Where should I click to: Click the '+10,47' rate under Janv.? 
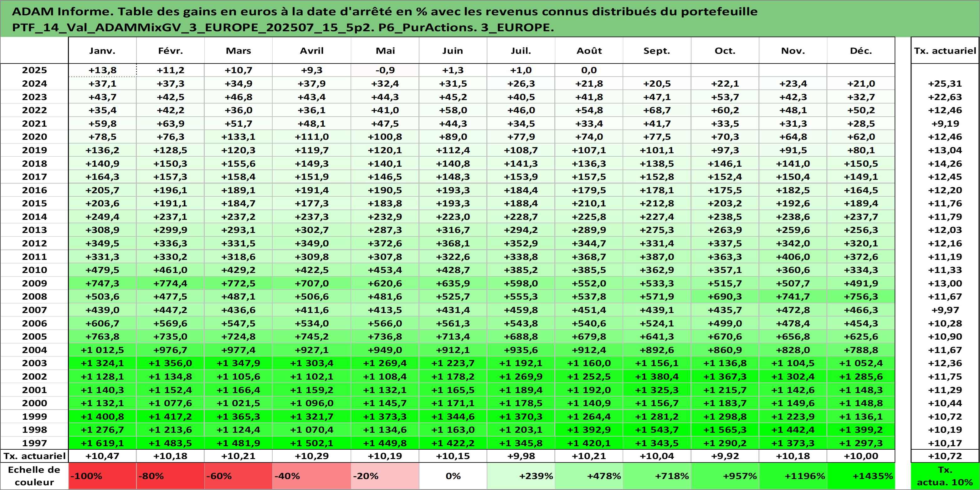click(102, 456)
